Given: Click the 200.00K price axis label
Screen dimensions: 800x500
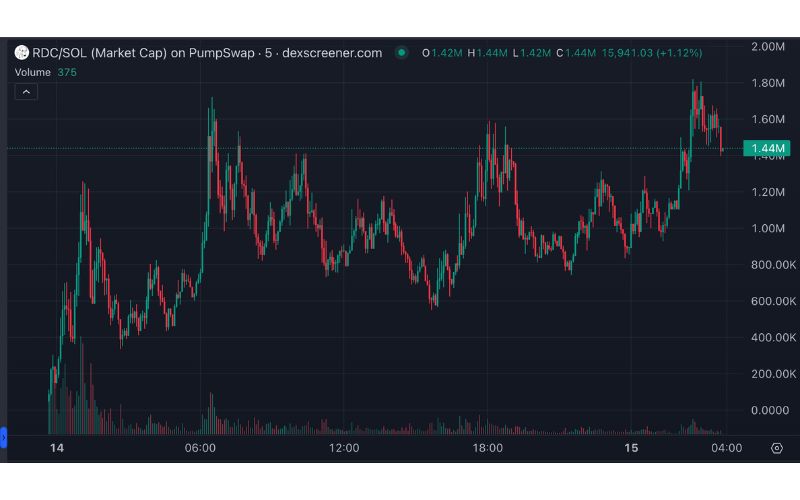Looking at the screenshot, I should click(x=773, y=374).
